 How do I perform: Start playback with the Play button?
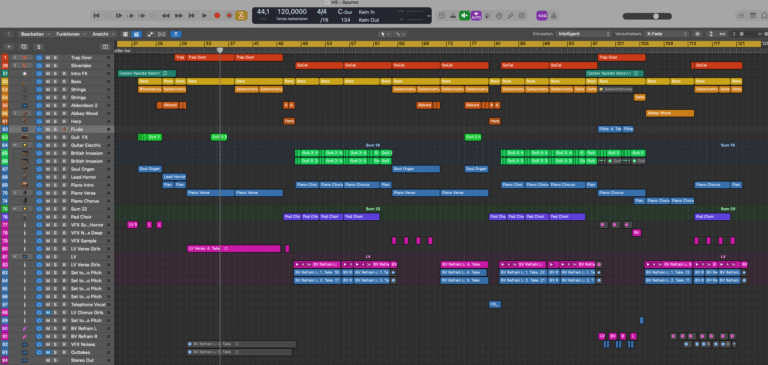click(205, 16)
